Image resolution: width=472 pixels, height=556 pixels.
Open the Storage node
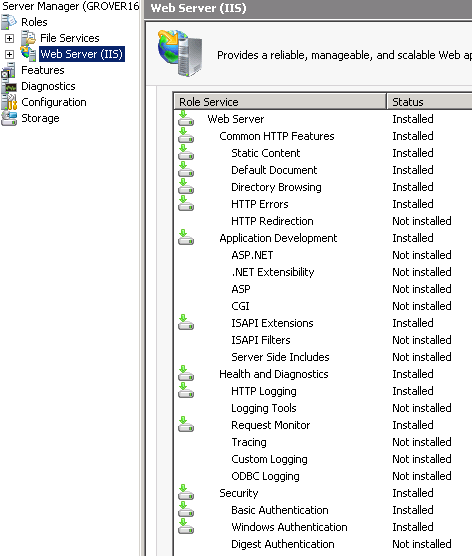point(40,118)
